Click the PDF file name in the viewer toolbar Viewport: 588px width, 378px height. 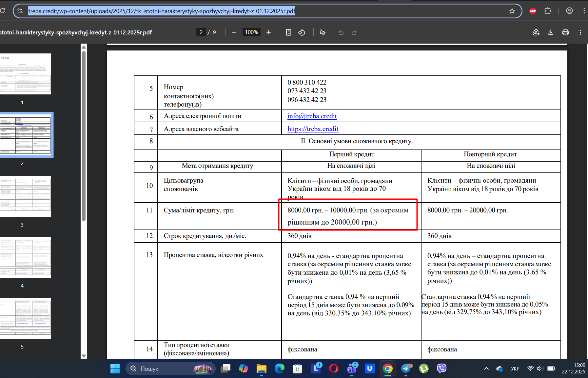tap(76, 32)
